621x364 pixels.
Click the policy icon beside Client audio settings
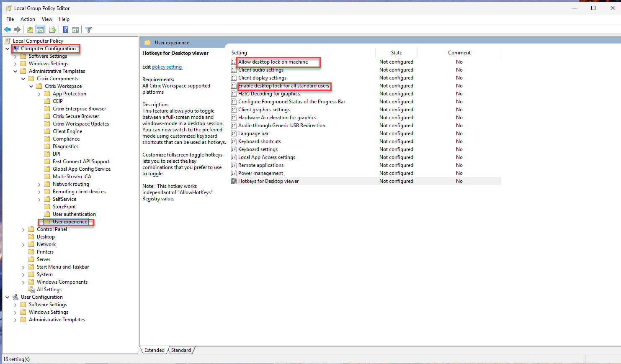[x=234, y=70]
